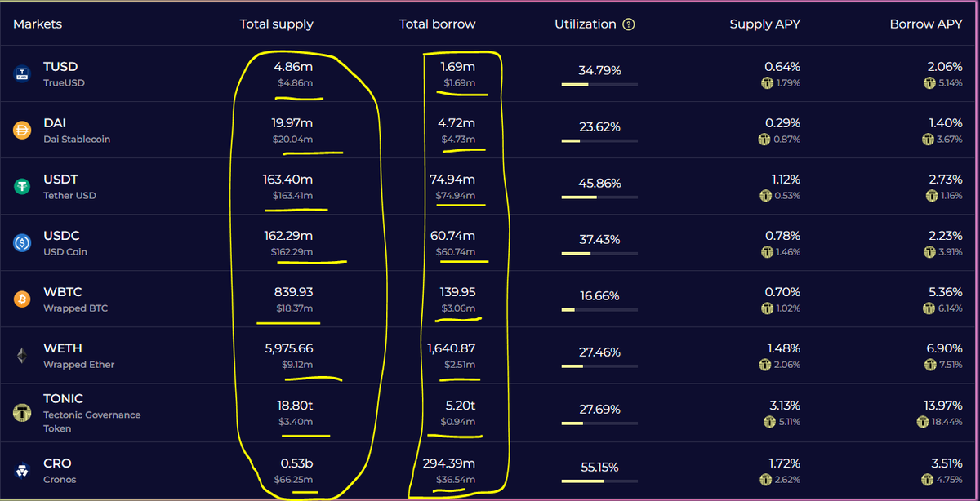Click the 5,975.66 WETH total supply value
Image resolution: width=980 pixels, height=501 pixels.
(289, 348)
